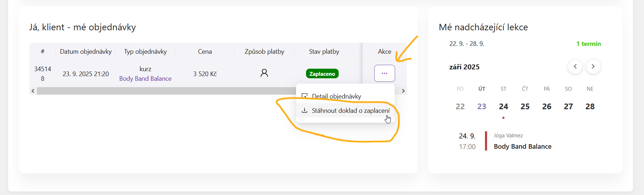Image resolution: width=644 pixels, height=195 pixels.
Task: Select day 28 in the calendar
Action: tap(590, 106)
